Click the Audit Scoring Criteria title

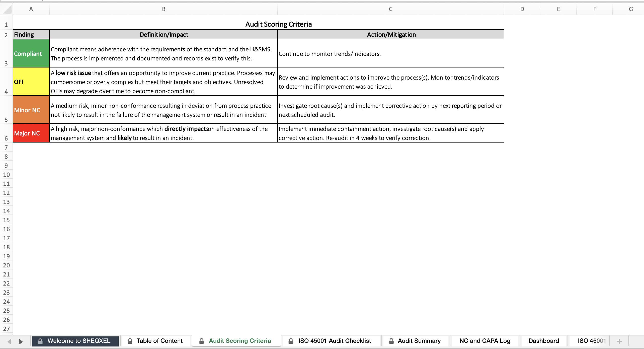[x=278, y=24]
